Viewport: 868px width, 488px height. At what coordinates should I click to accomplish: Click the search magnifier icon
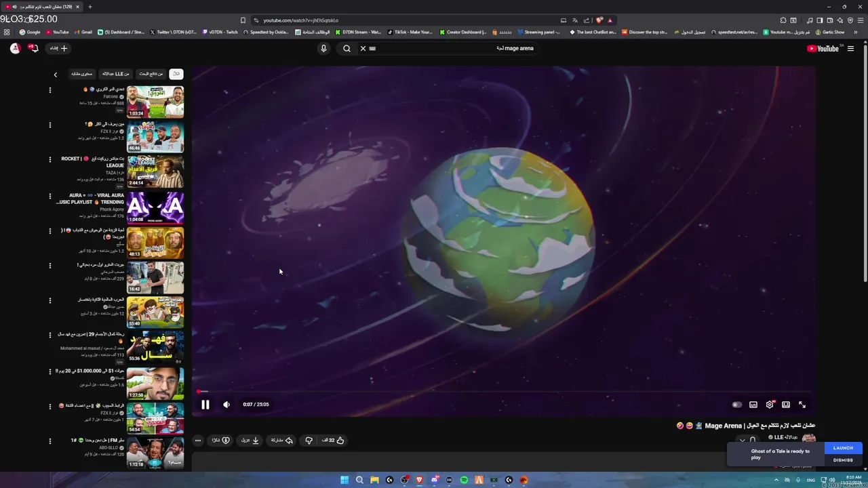pos(347,48)
